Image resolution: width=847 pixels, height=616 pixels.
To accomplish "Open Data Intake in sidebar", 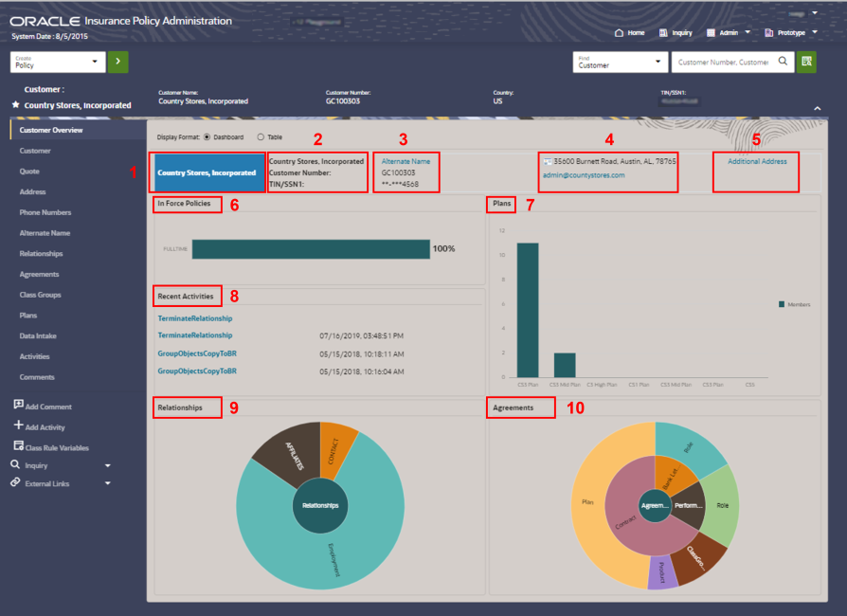I will [x=38, y=335].
